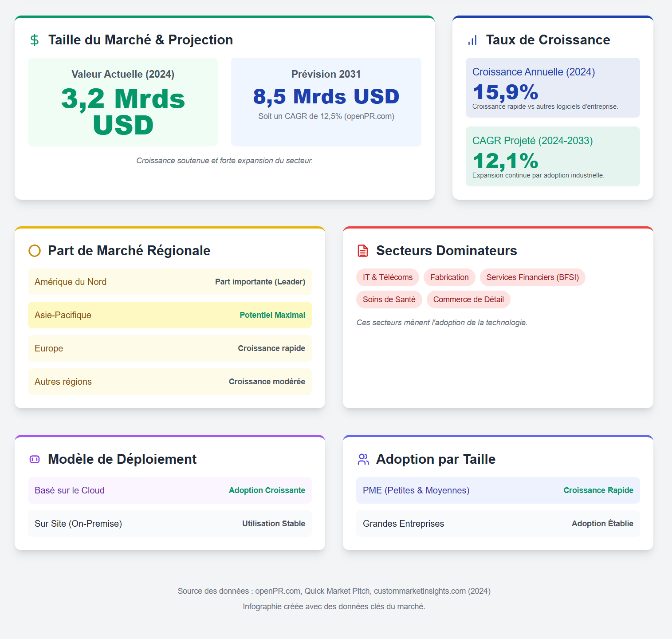Choose the Soins de Santé tag
This screenshot has width=672, height=639.
pyautogui.click(x=389, y=300)
